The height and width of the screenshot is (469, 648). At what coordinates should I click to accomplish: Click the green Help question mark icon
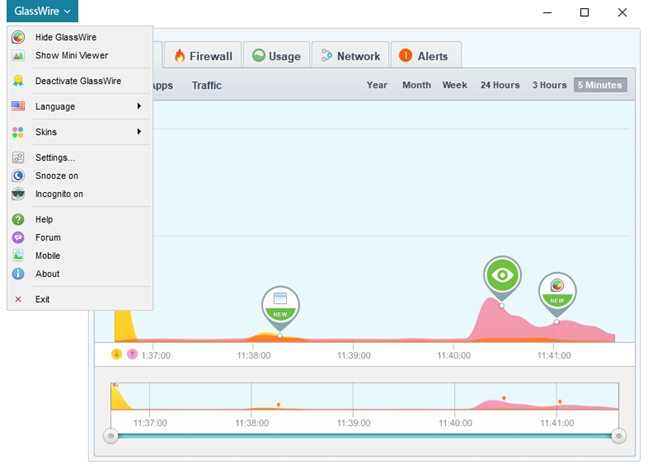pyautogui.click(x=18, y=219)
